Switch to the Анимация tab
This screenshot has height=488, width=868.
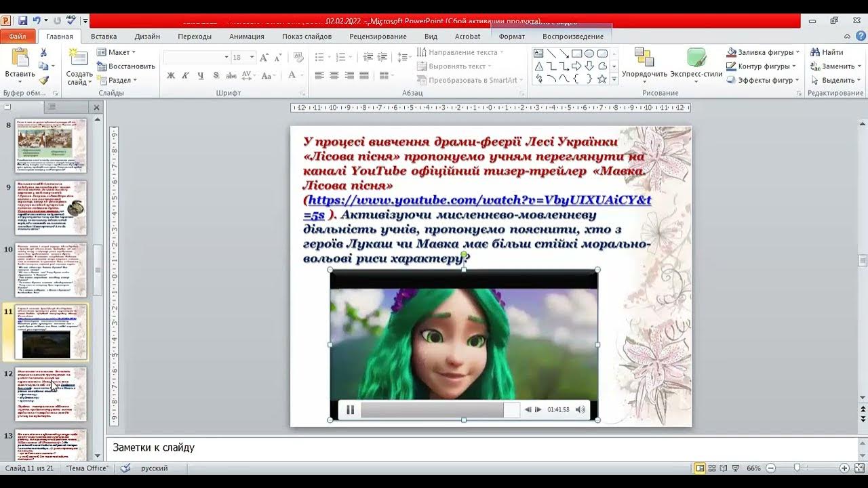(x=247, y=37)
